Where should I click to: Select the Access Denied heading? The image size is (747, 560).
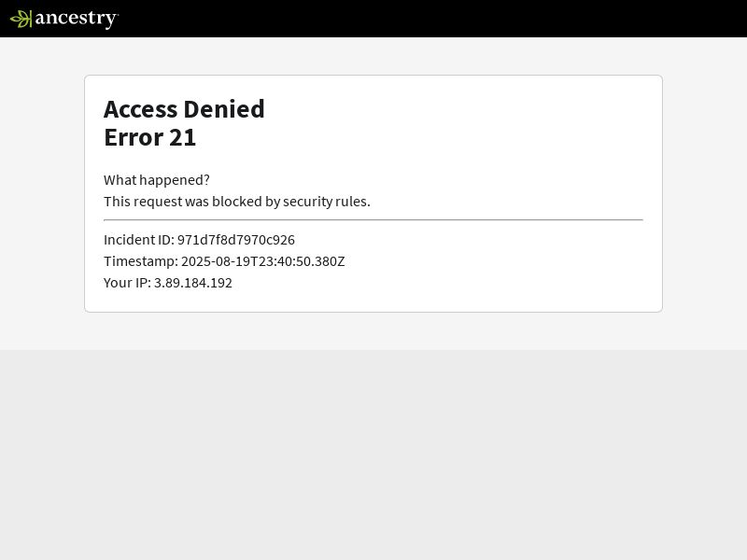pos(184,109)
